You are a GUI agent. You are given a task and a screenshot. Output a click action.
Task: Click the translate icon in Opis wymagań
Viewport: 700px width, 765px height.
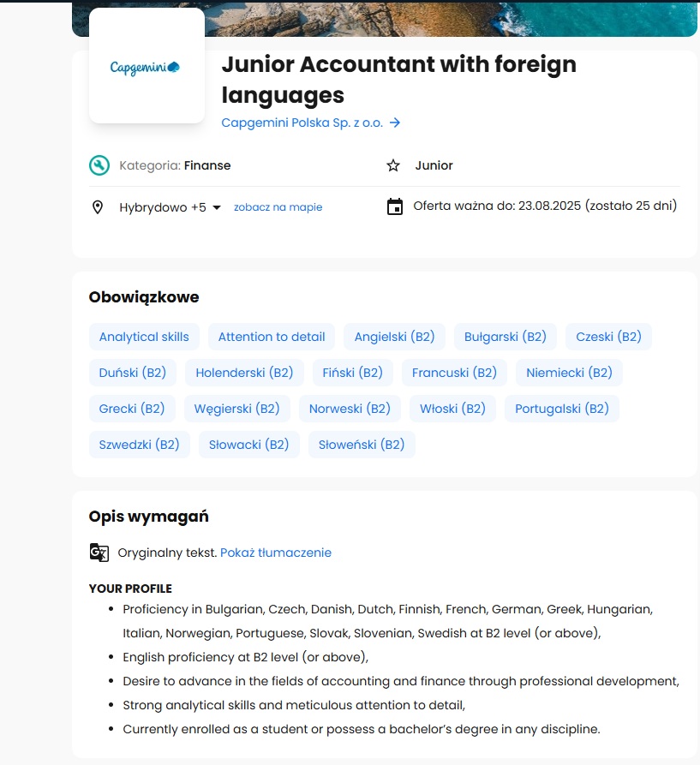(x=99, y=553)
